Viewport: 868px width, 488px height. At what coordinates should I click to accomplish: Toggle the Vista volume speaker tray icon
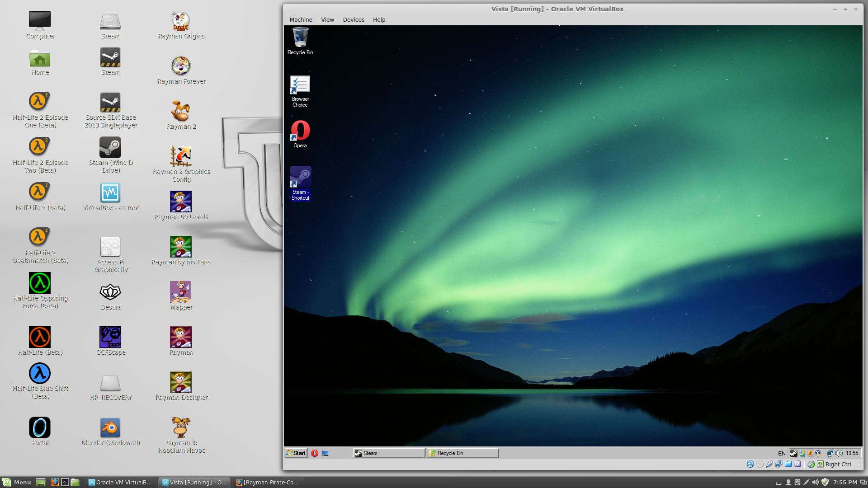pos(839,453)
